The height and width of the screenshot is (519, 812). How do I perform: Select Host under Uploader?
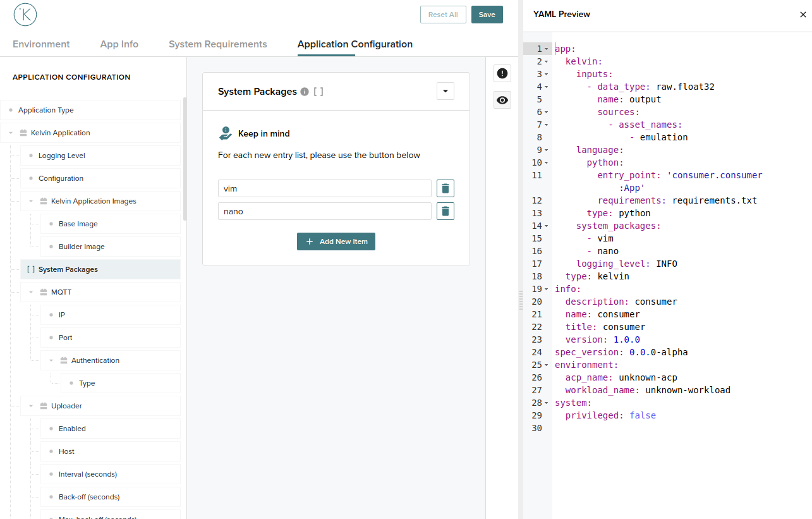click(x=111, y=451)
